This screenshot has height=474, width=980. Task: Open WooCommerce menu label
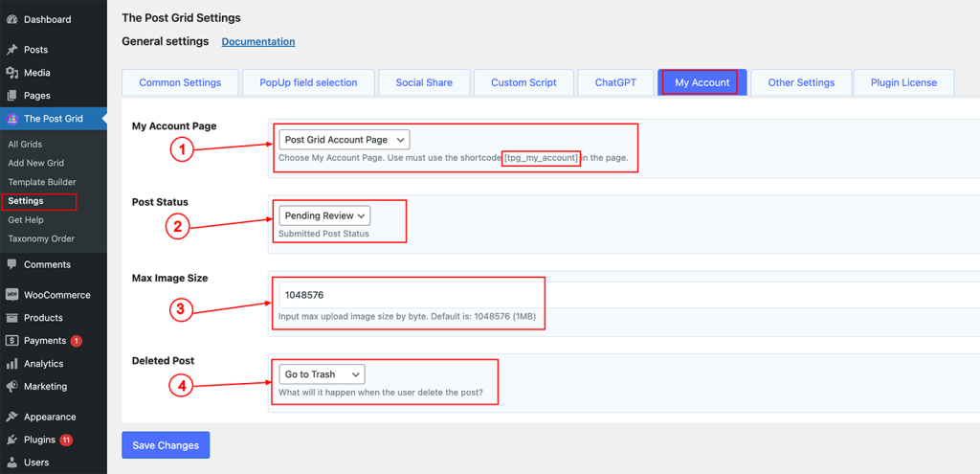tap(56, 295)
